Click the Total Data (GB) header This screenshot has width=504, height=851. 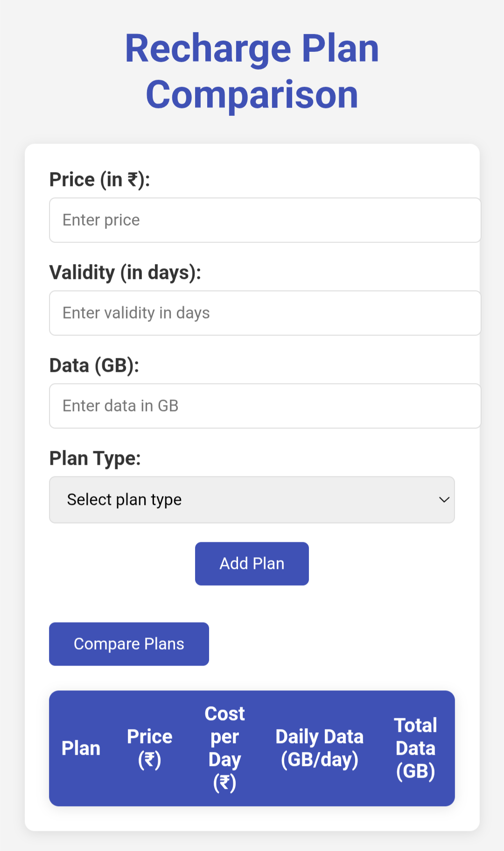[415, 748]
